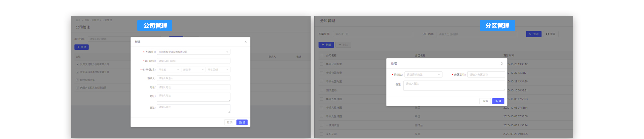Expand tree row 沈阳天润热力供暖有限公司
Image resolution: width=644 pixels, height=139 pixels.
(77, 64)
